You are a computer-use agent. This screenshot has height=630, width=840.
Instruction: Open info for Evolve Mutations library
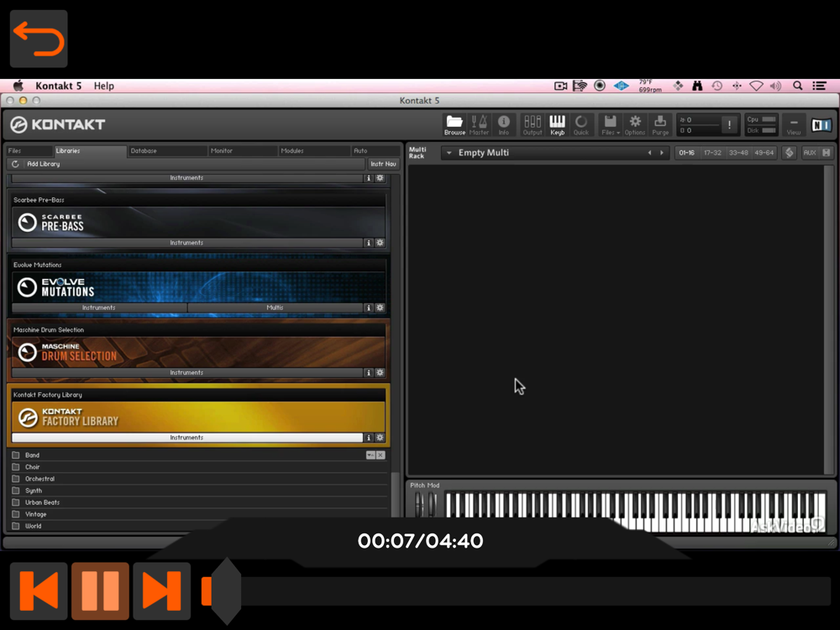(369, 307)
